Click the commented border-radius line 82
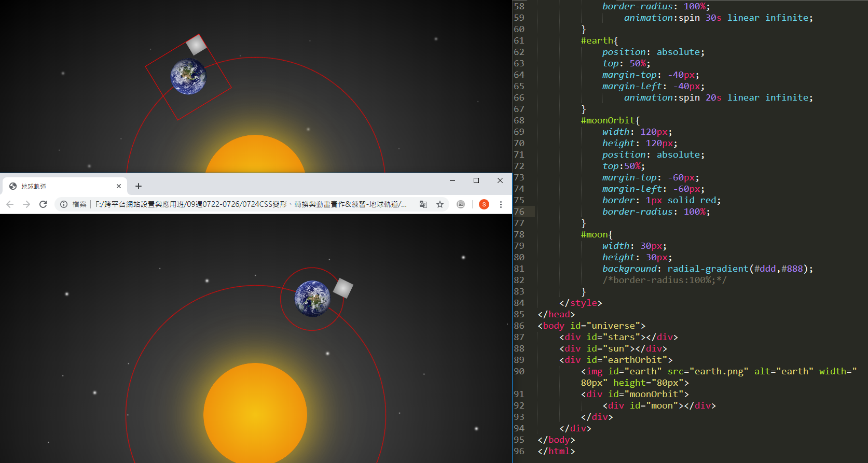This screenshot has width=868, height=463. coord(664,280)
